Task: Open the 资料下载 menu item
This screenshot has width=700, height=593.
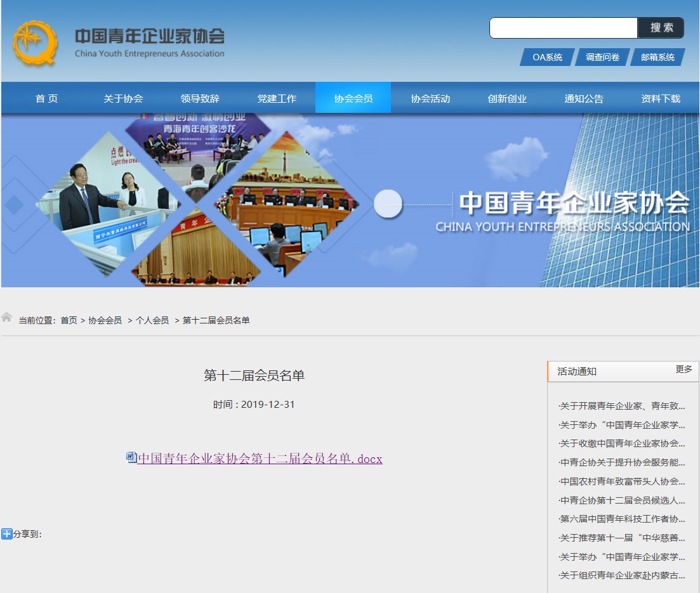Action: pos(661,98)
